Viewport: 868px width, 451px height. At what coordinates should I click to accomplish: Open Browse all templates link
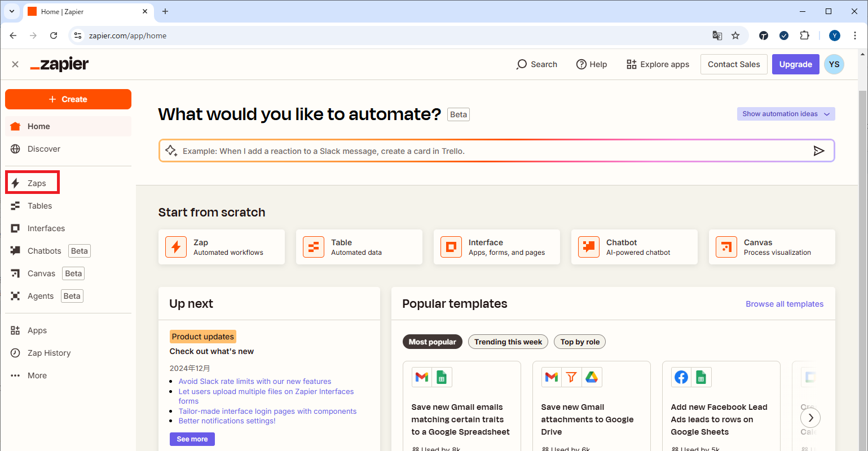click(785, 304)
